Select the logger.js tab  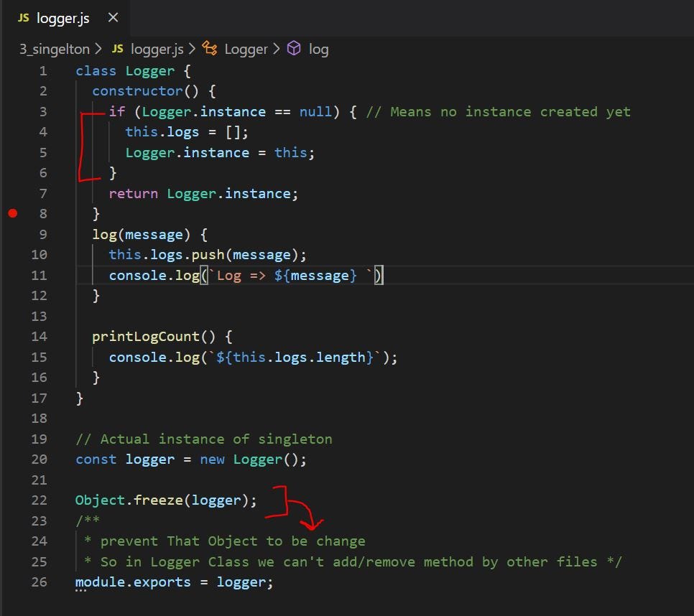coord(66,18)
